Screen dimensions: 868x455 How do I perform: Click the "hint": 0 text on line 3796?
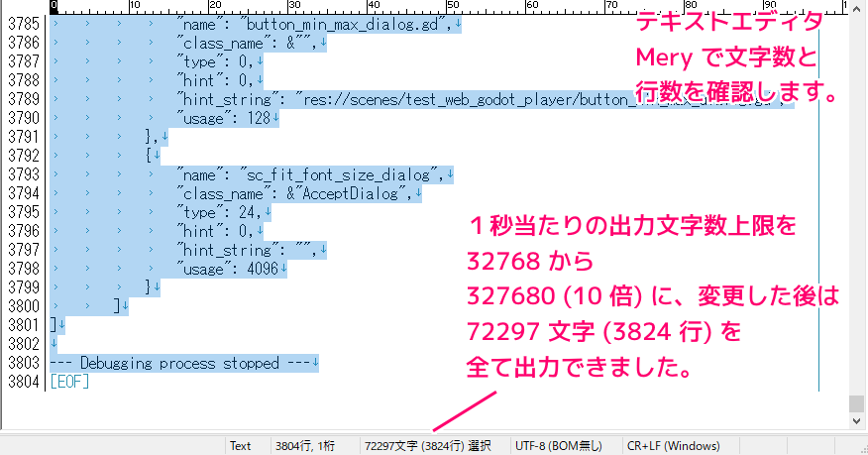tap(215, 231)
